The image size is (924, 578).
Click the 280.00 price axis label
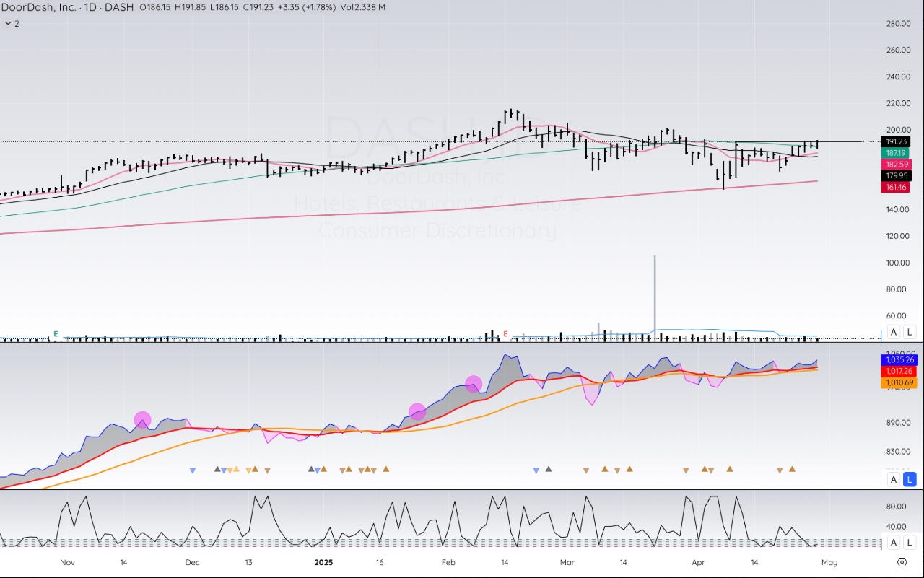[898, 24]
